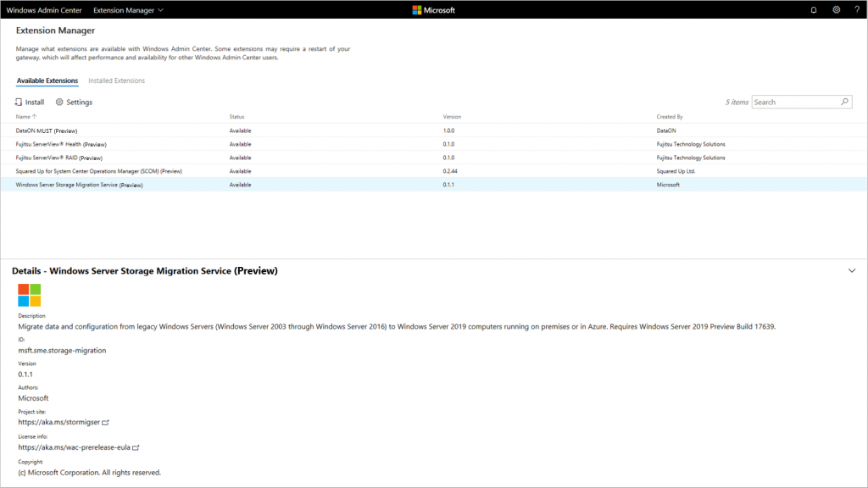Viewport: 868px width, 488px height.
Task: Click Available status in Squared Up row
Action: coord(240,171)
